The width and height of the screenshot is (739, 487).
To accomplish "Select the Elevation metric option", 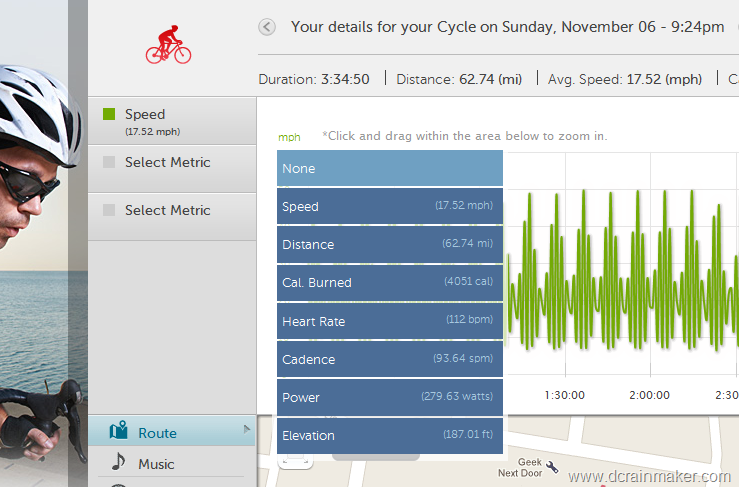I will click(x=390, y=436).
